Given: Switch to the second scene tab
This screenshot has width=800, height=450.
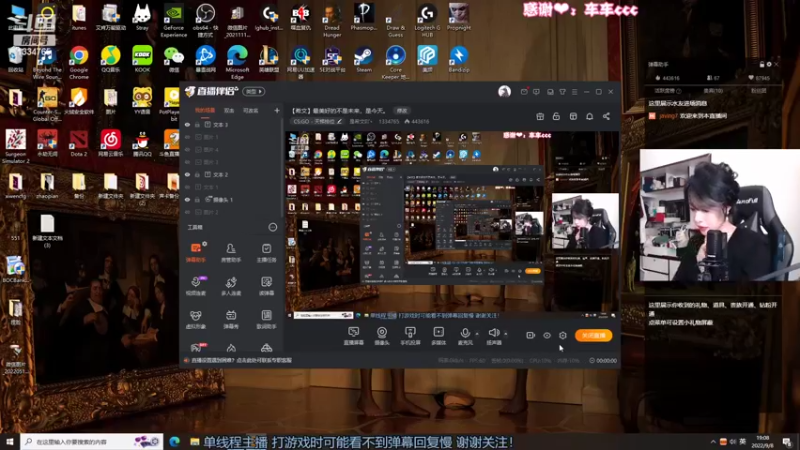Looking at the screenshot, I should 229,110.
